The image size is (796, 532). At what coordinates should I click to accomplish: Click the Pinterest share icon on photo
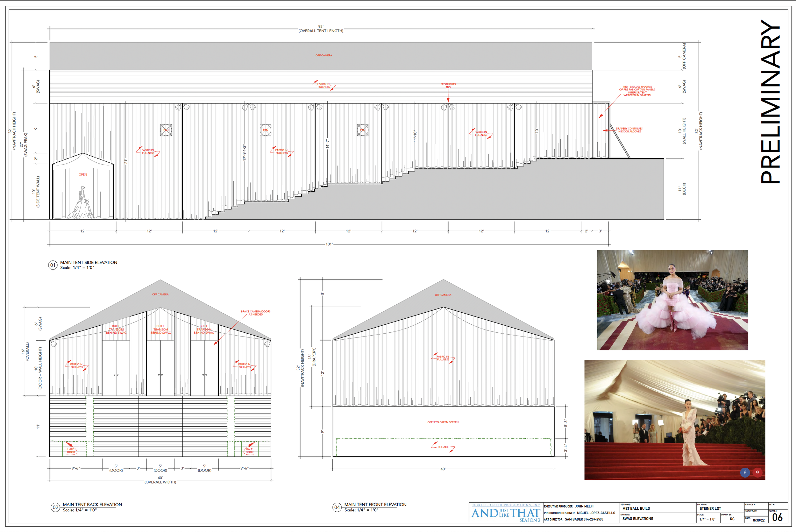coord(757,472)
